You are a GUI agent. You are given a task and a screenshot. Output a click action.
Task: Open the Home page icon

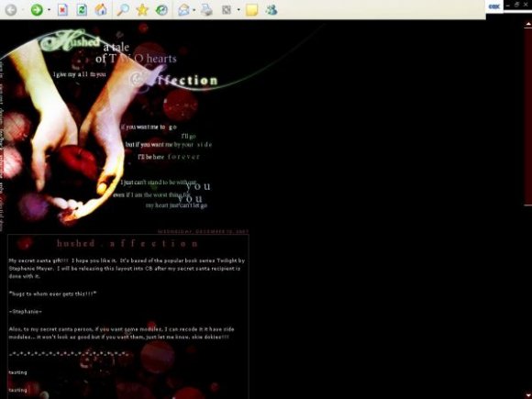pyautogui.click(x=101, y=10)
